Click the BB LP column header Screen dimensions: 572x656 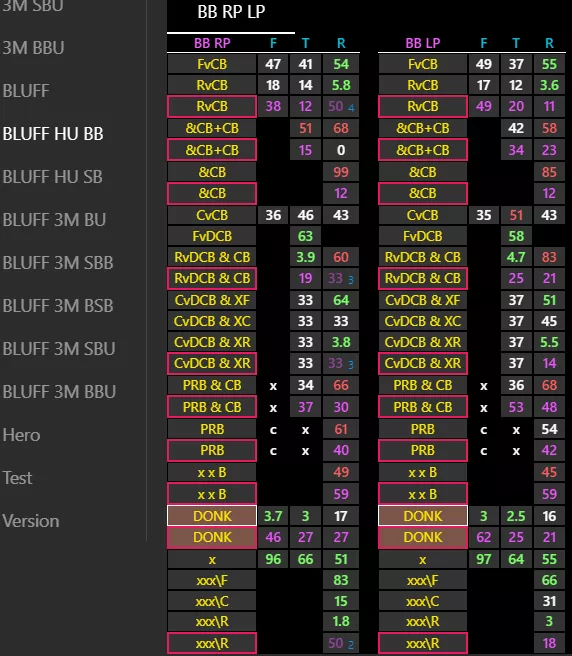423,43
